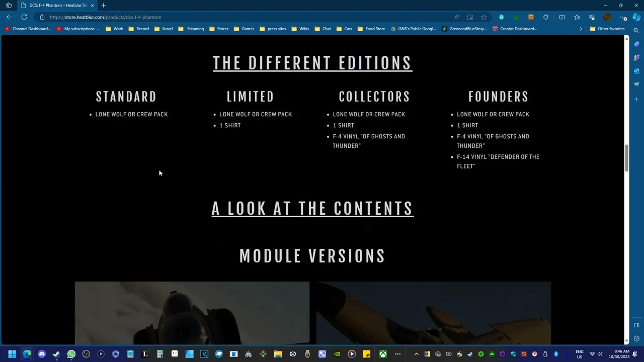This screenshot has height=362, width=644.
Task: Open My subscriptions bookmark
Action: pyautogui.click(x=78, y=29)
